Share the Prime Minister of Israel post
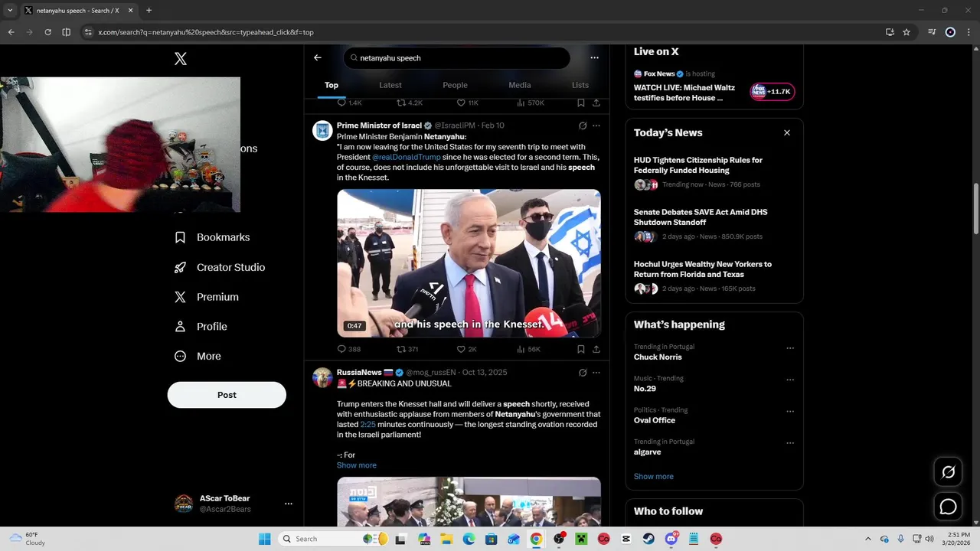Screen dimensions: 980x551 point(596,349)
